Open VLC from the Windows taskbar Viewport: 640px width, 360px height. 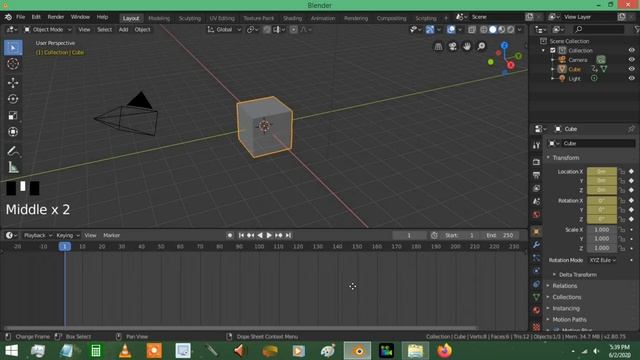pyautogui.click(x=125, y=351)
